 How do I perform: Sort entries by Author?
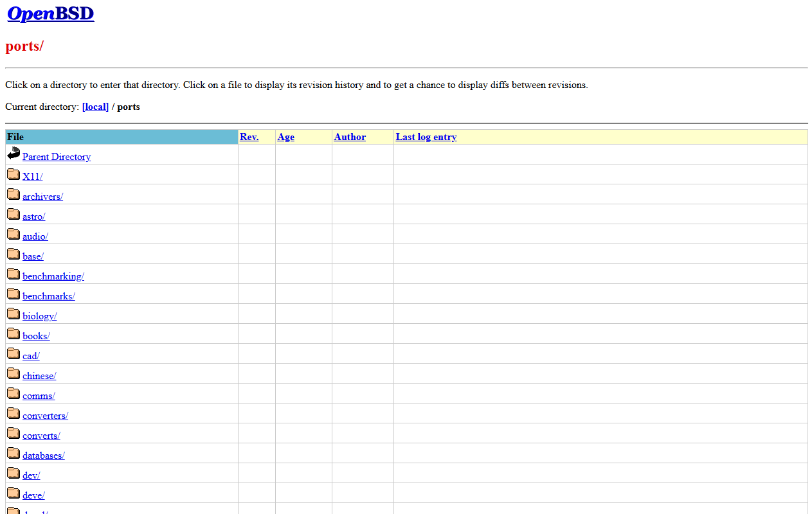pos(349,137)
